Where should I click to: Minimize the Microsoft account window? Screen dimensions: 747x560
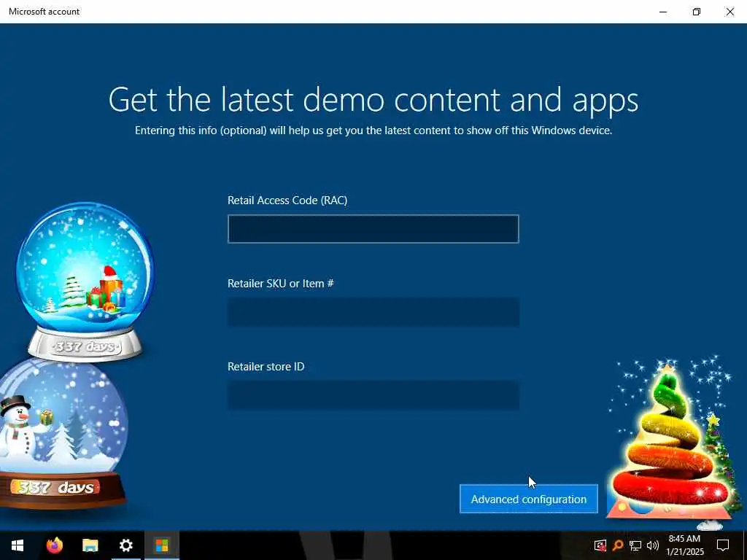point(663,12)
